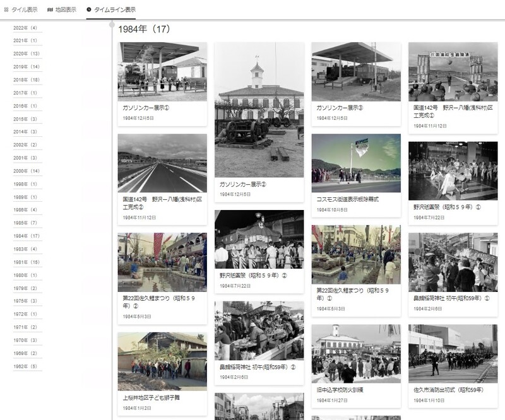Select 2018年 (18) in the sidebar

(26, 80)
